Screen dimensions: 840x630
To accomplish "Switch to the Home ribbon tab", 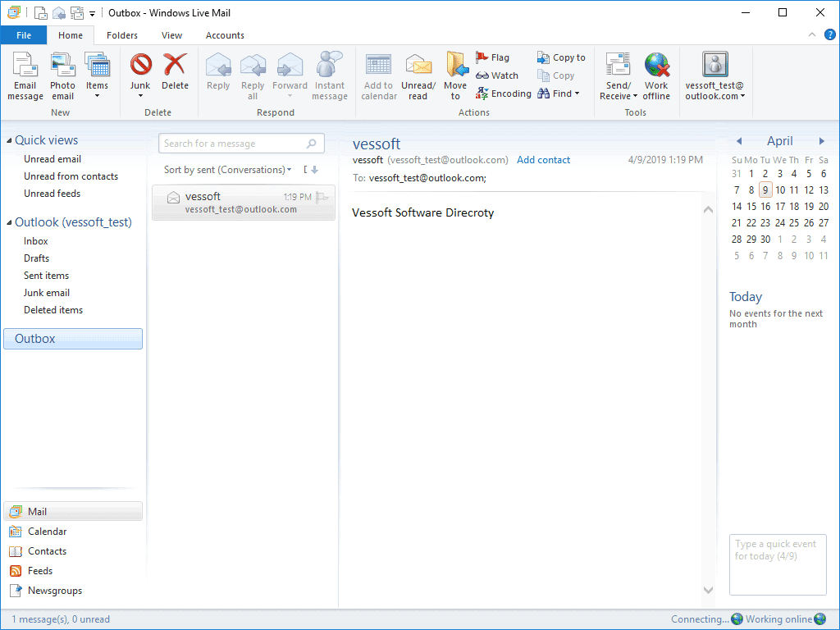I will point(71,35).
